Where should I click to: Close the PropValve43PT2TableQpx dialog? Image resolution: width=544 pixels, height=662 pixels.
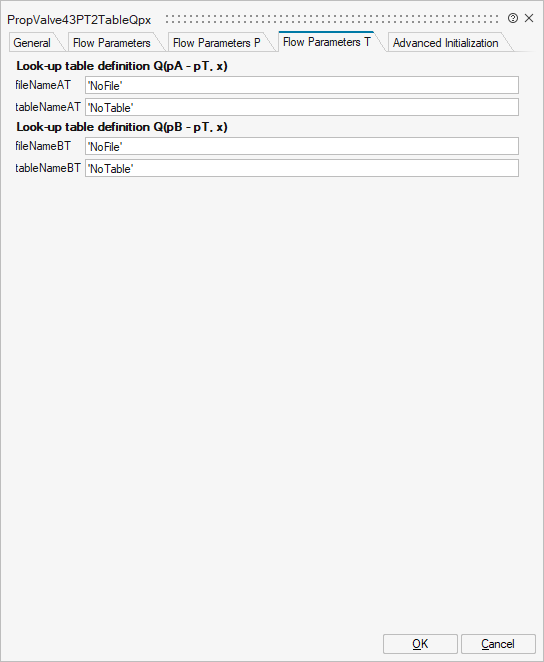coord(529,18)
